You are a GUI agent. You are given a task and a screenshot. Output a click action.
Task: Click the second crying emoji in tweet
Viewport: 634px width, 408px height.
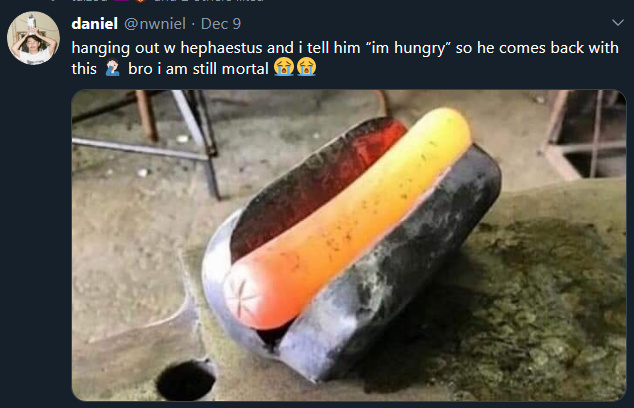(x=306, y=69)
